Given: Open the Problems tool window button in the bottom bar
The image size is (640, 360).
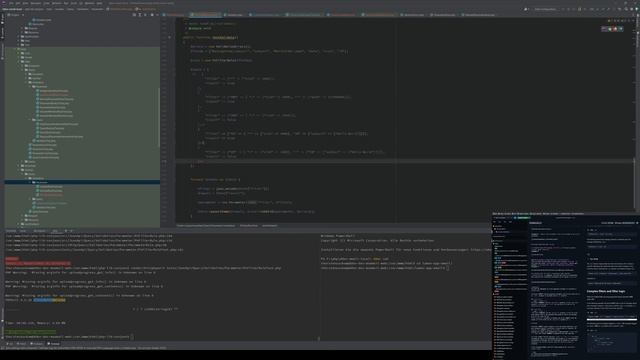Looking at the screenshot, I should point(37,344).
